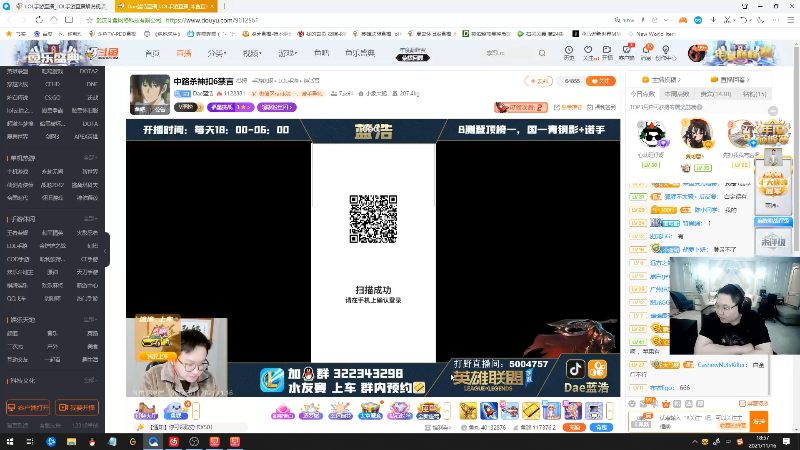
Task: Click the TikTok icon on stream overlay
Action: click(575, 369)
